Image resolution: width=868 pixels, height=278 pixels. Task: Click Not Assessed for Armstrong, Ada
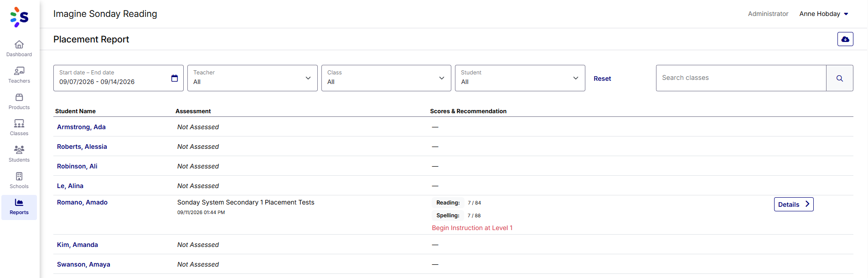pyautogui.click(x=198, y=127)
